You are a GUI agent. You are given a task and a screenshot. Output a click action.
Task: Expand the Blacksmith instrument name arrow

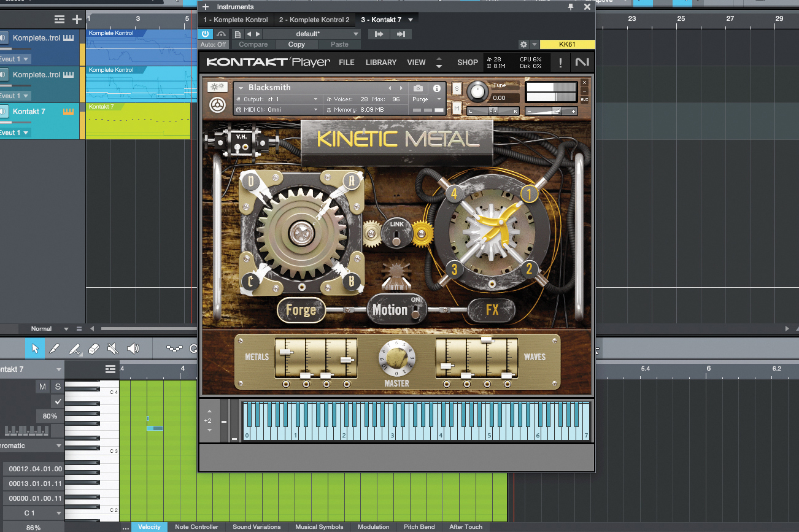pos(240,88)
